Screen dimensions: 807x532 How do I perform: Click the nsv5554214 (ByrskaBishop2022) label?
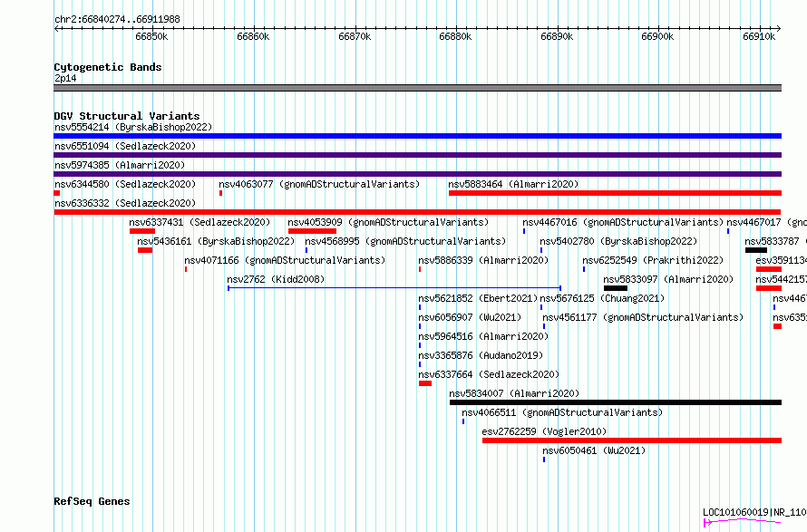pos(133,127)
